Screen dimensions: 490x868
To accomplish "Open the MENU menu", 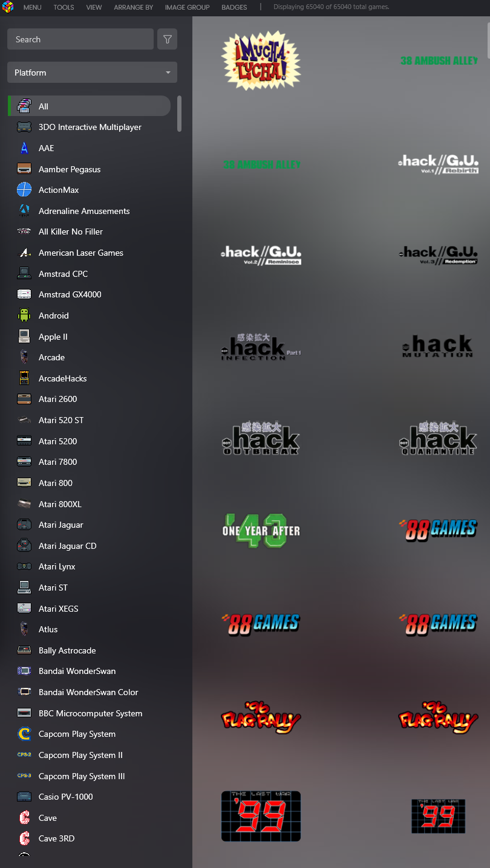I will [32, 7].
